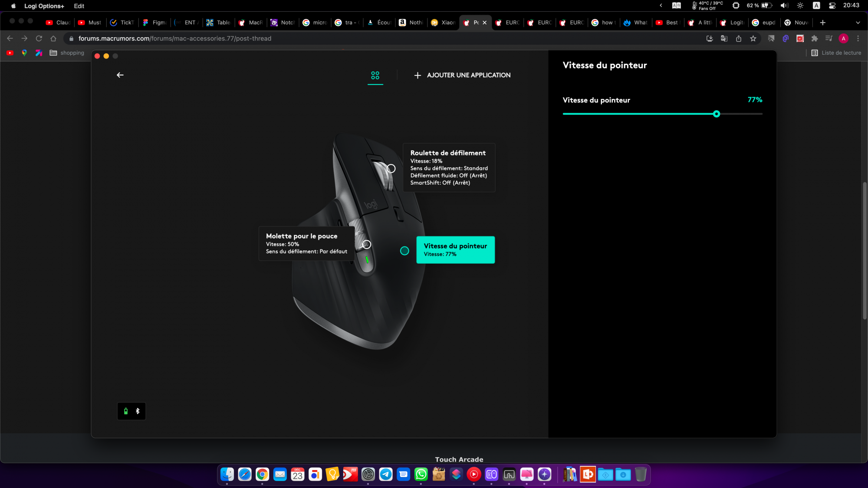Drag the vitesse du pointeur slider at 77%

click(715, 114)
